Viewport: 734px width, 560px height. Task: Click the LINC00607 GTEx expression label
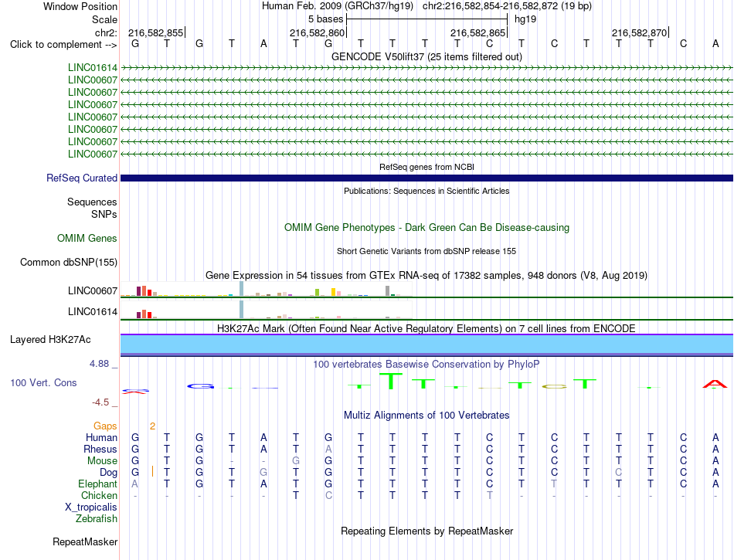(92, 290)
